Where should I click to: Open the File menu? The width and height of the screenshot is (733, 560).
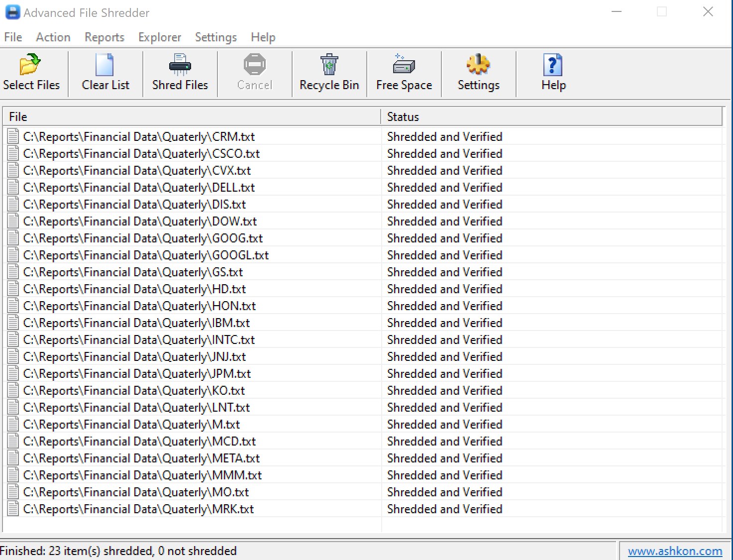[x=13, y=37]
